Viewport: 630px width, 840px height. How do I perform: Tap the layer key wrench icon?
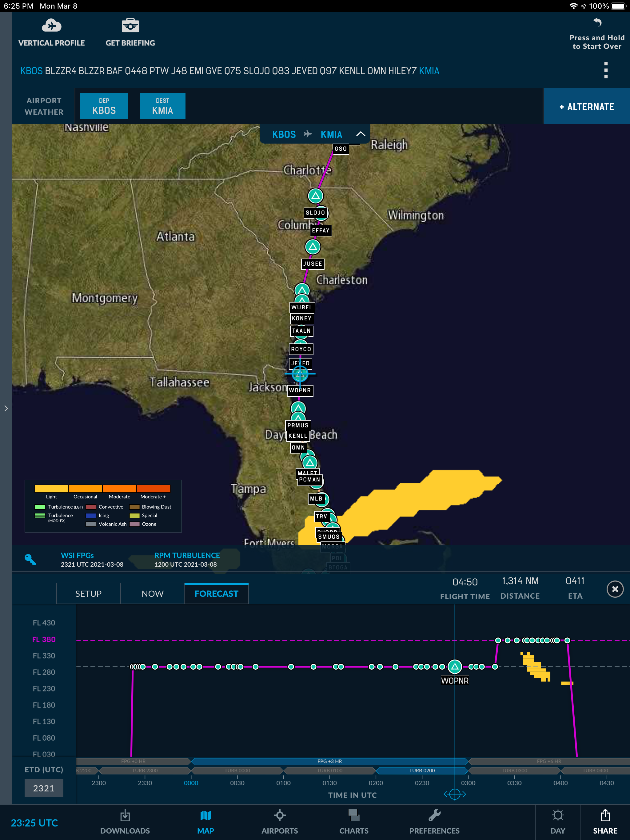pos(30,559)
